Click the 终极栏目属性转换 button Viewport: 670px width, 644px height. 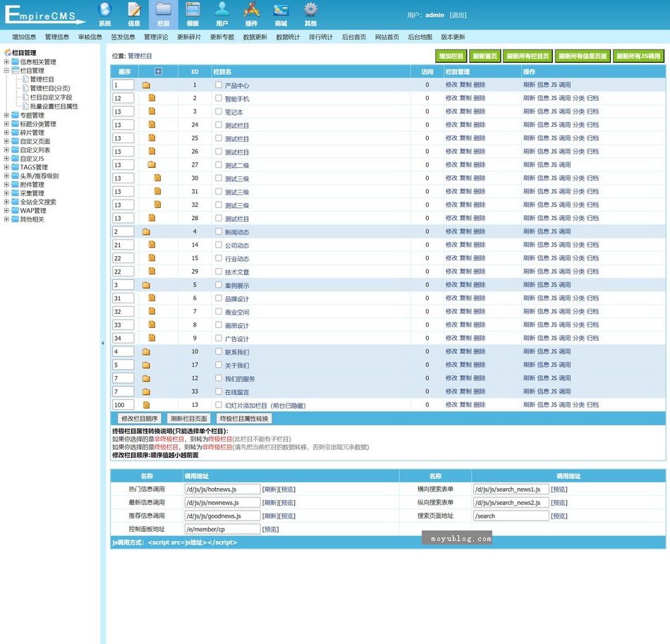coord(244,418)
